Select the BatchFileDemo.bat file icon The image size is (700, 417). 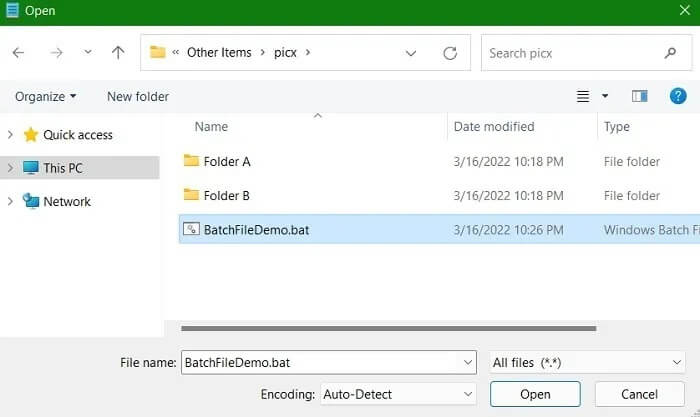coord(191,229)
